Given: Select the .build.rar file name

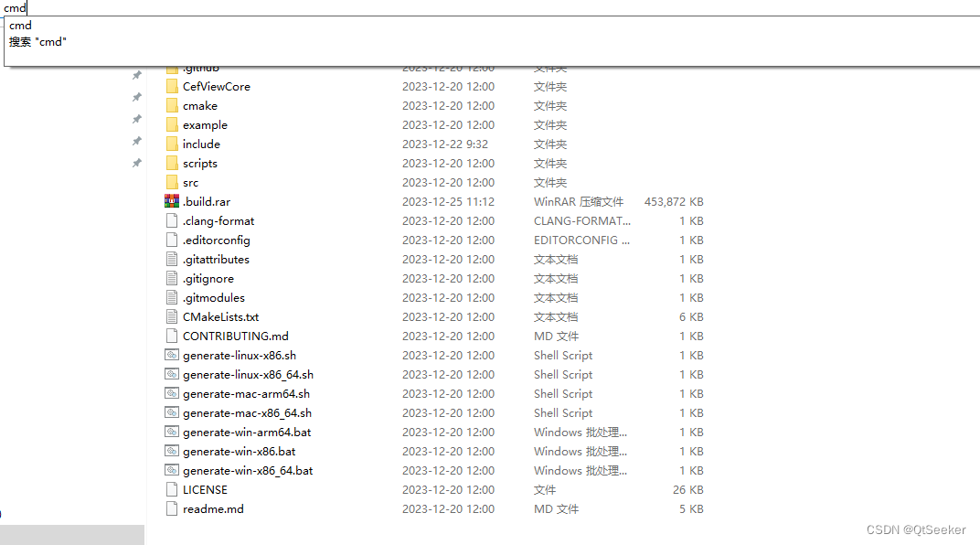Looking at the screenshot, I should point(207,201).
